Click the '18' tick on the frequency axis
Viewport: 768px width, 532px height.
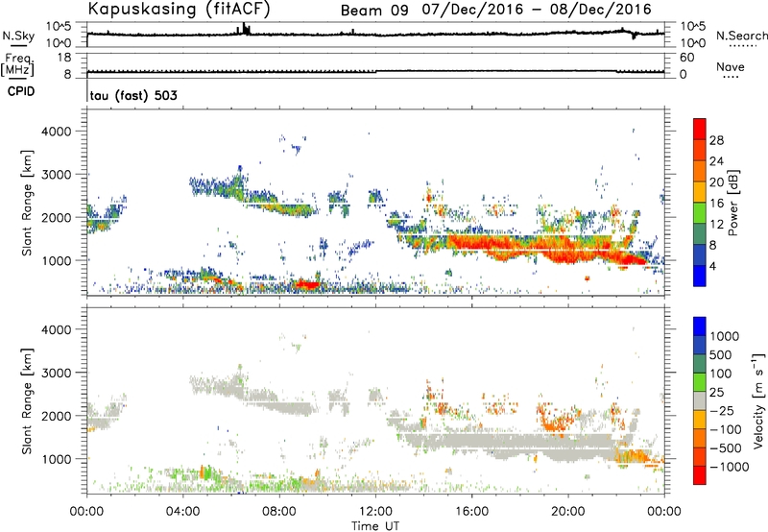click(64, 58)
